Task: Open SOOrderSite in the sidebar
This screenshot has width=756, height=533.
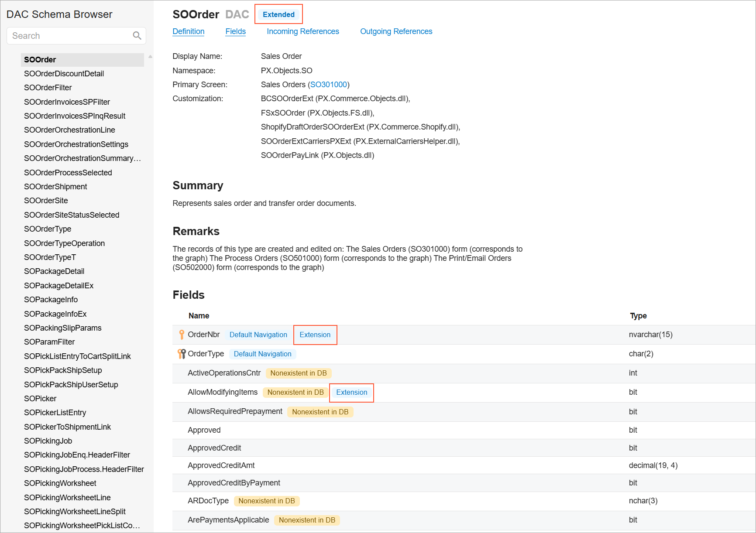Action: (x=46, y=201)
